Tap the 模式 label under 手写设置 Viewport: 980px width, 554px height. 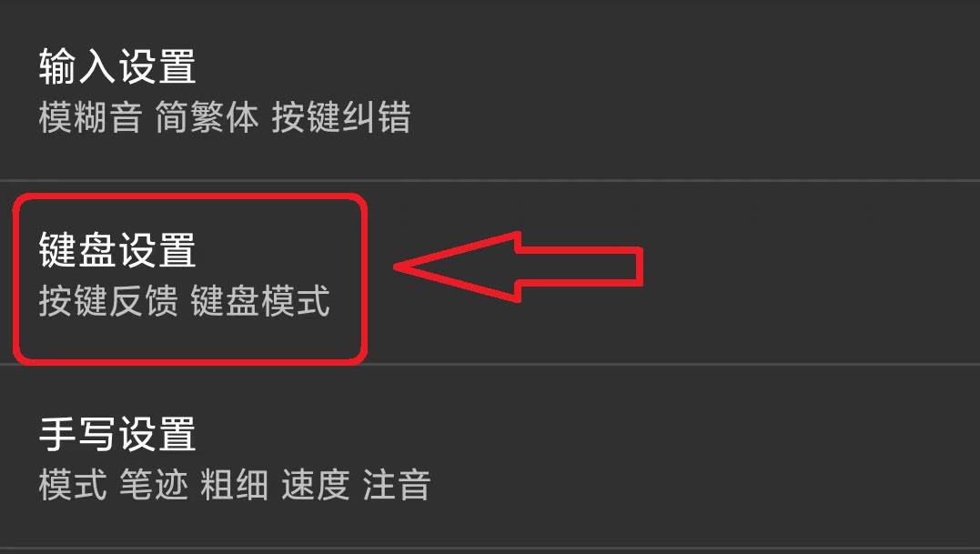point(73,485)
